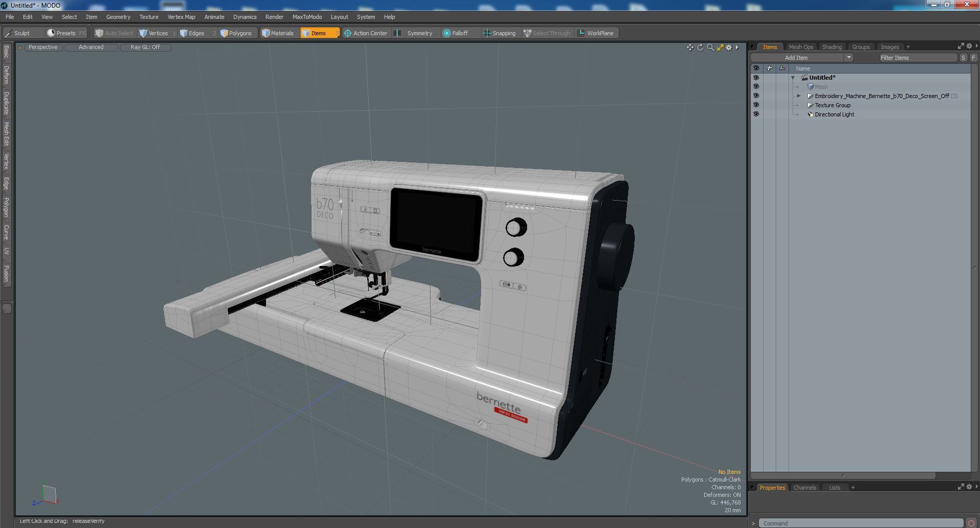Image resolution: width=980 pixels, height=528 pixels.
Task: Open the Geometry menu
Action: point(118,17)
